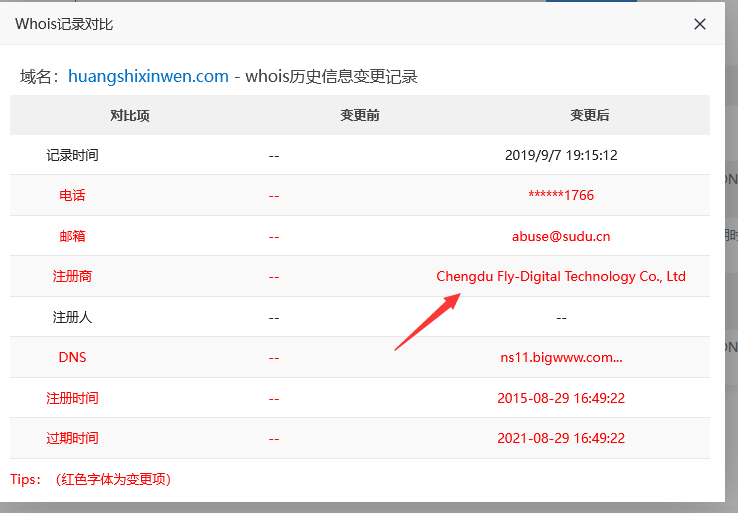Open the huangshixinwen.com domain link
Viewport: 738px width, 513px height.
(148, 76)
